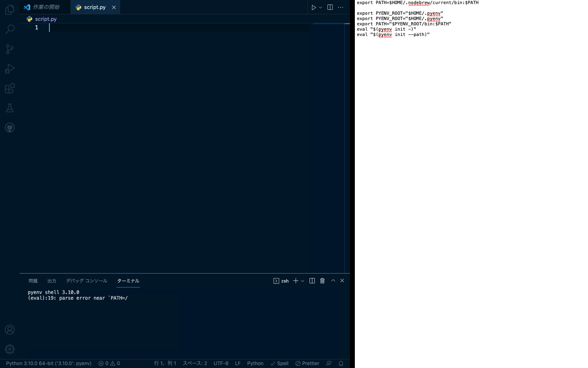Click the PYENV_ROOT/bin PATH export line
This screenshot has height=368, width=588.
404,24
